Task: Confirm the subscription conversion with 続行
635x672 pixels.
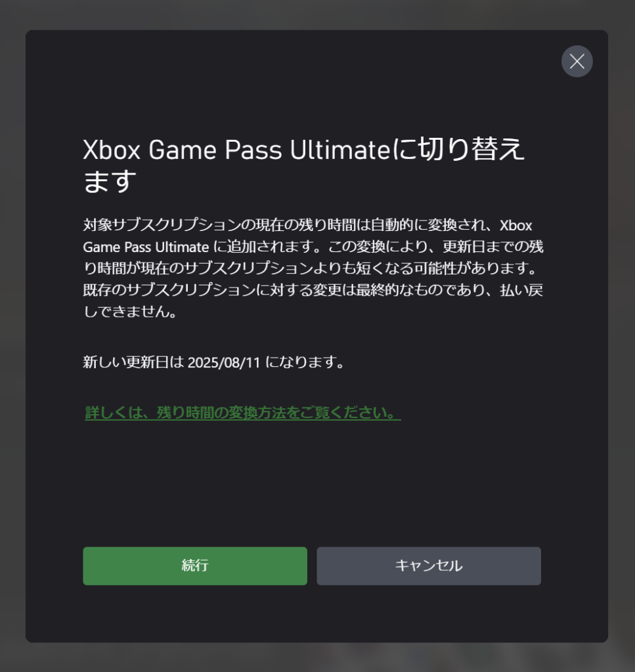Action: click(195, 566)
